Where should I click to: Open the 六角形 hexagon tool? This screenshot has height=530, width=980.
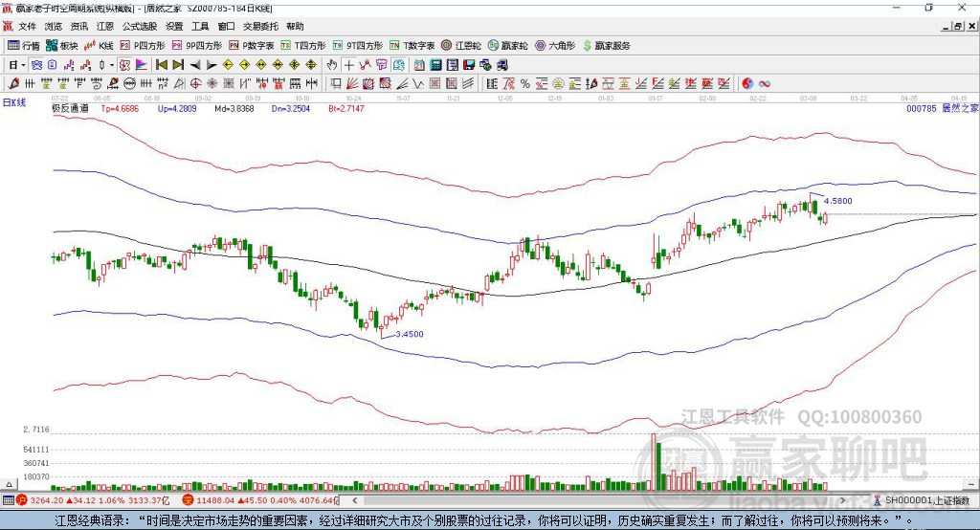pyautogui.click(x=555, y=46)
